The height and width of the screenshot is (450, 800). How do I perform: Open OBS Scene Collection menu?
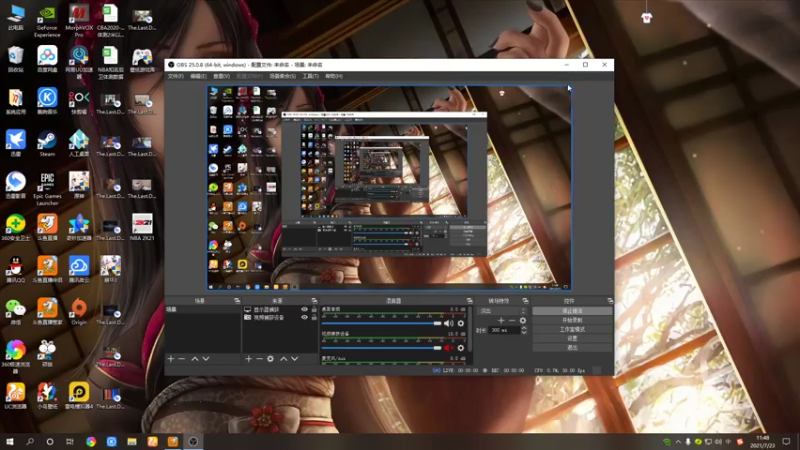click(x=283, y=76)
